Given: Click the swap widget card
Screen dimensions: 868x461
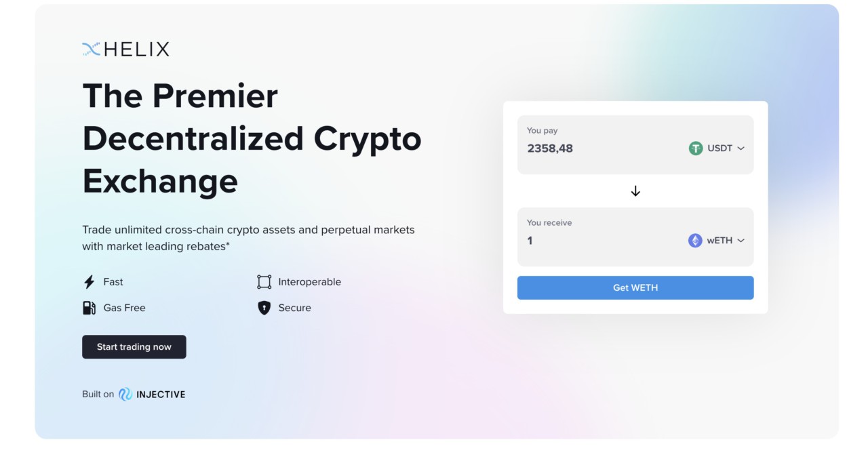Looking at the screenshot, I should [635, 207].
